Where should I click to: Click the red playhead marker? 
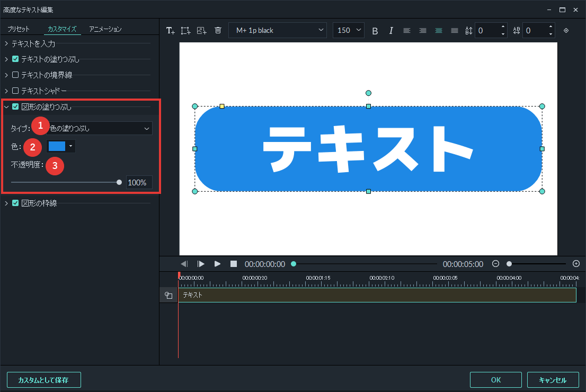coord(179,275)
